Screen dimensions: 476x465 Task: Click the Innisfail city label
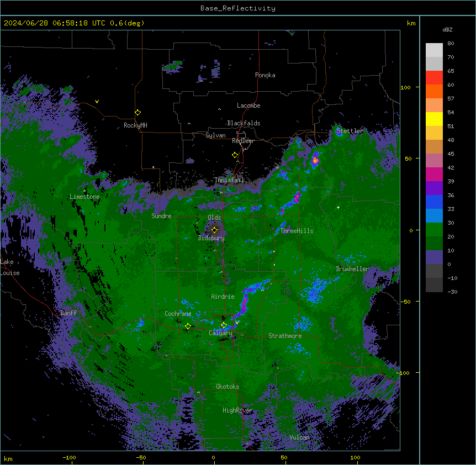point(229,180)
